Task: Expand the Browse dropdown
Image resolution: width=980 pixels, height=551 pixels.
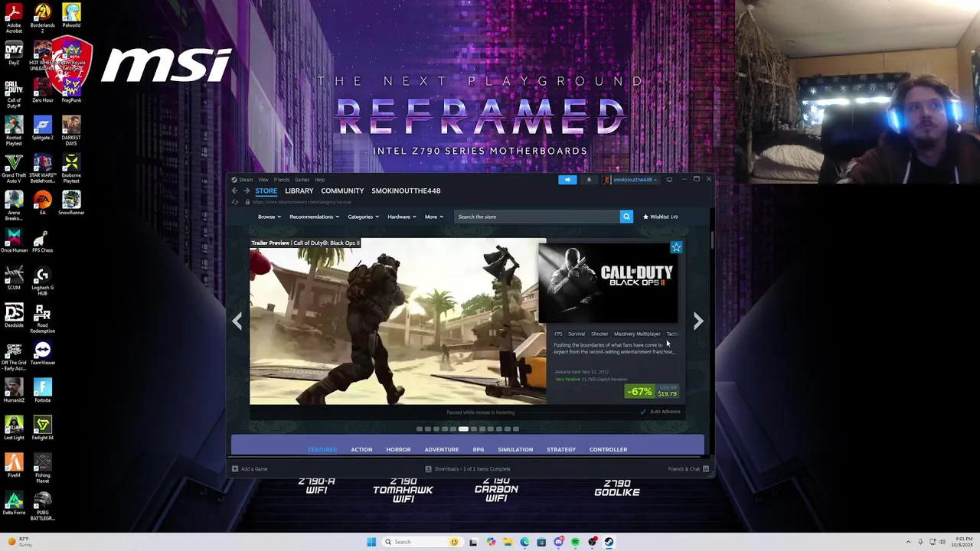Action: pos(269,217)
